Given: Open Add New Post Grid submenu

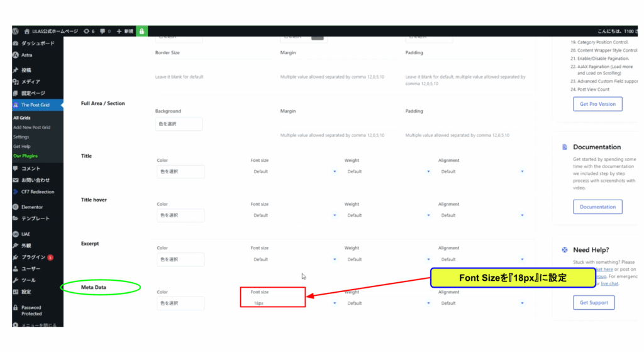Looking at the screenshot, I should click(x=31, y=127).
